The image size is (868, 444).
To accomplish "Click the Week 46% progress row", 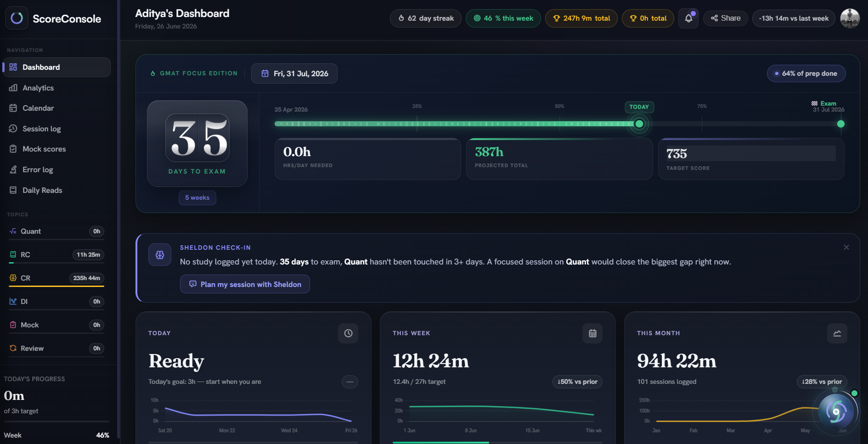I will (56, 435).
